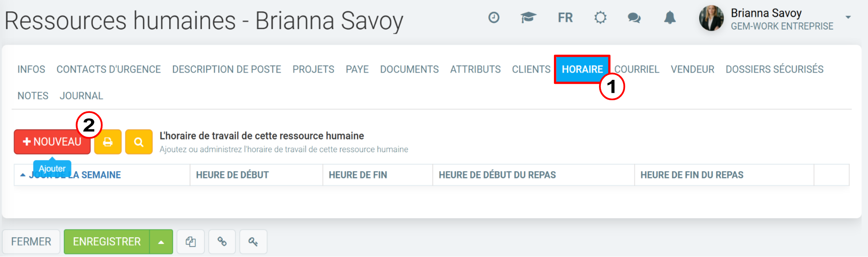Sort by JOUR DE LA SEMAINE column

tap(102, 175)
